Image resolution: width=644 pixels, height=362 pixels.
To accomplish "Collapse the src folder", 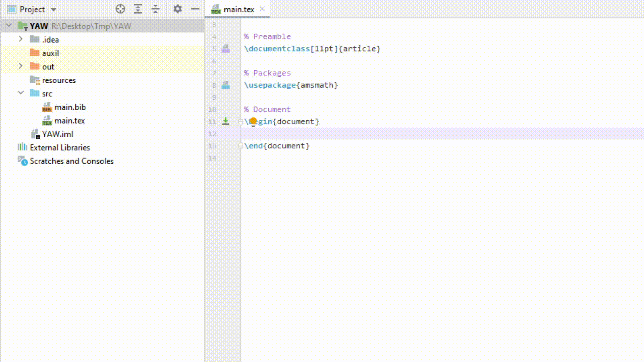I will click(21, 93).
